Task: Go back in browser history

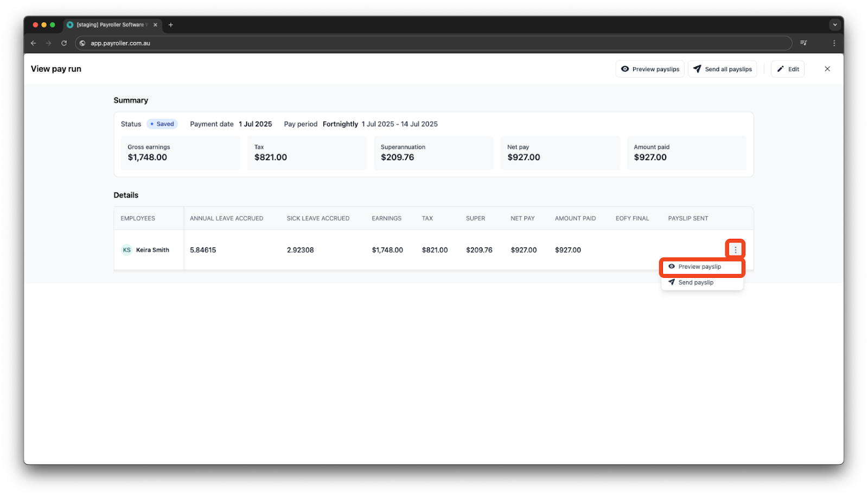Action: point(34,43)
